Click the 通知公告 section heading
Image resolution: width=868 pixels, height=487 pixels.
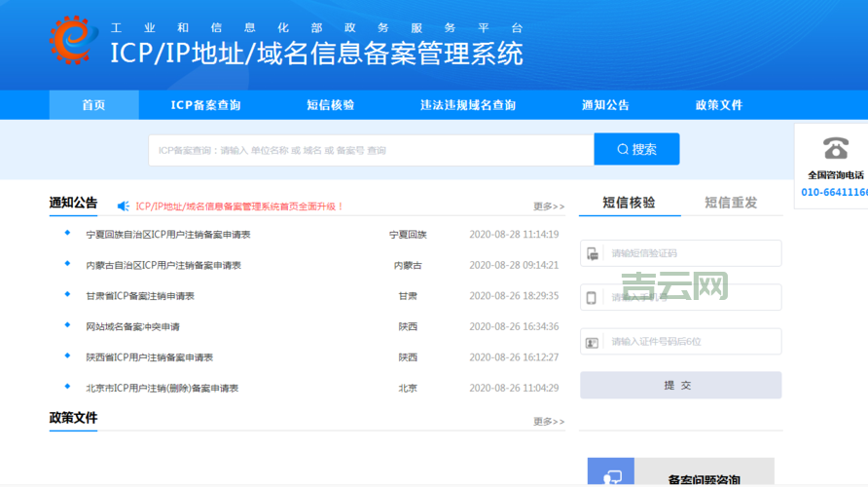73,203
